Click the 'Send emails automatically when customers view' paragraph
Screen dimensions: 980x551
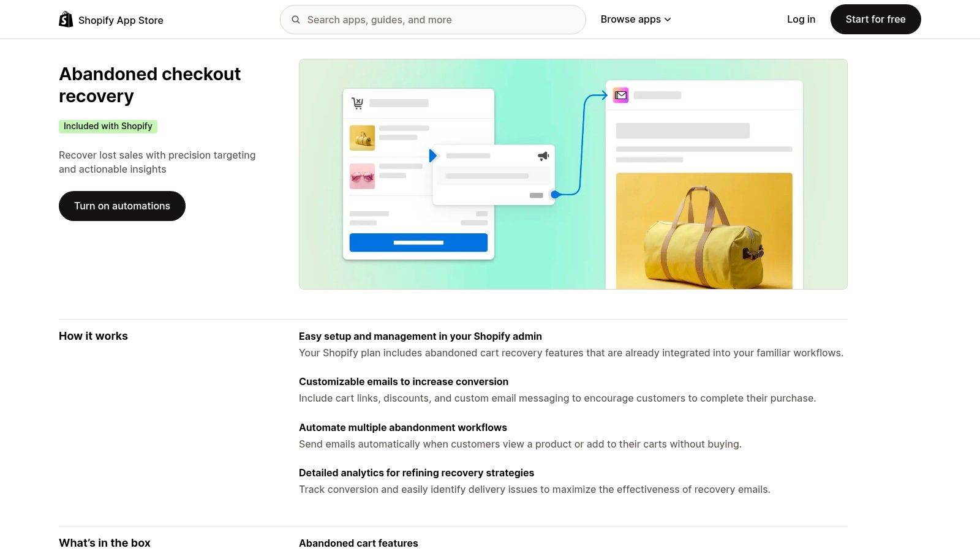520,444
